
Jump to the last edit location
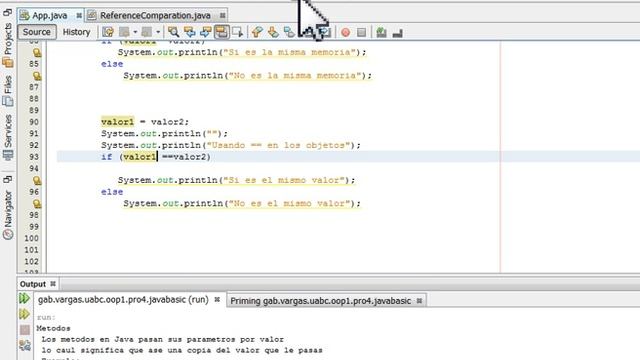[108, 32]
